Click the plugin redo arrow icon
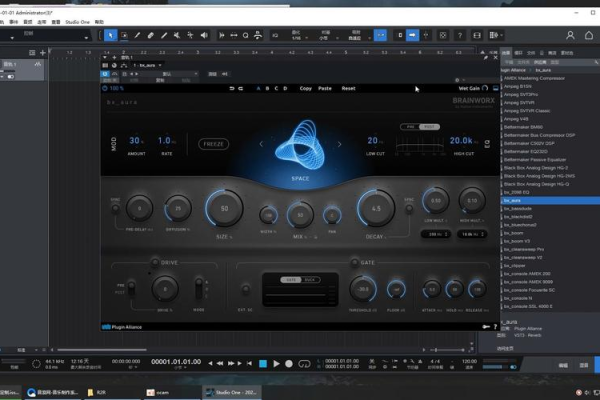The width and height of the screenshot is (600, 400). (x=241, y=88)
